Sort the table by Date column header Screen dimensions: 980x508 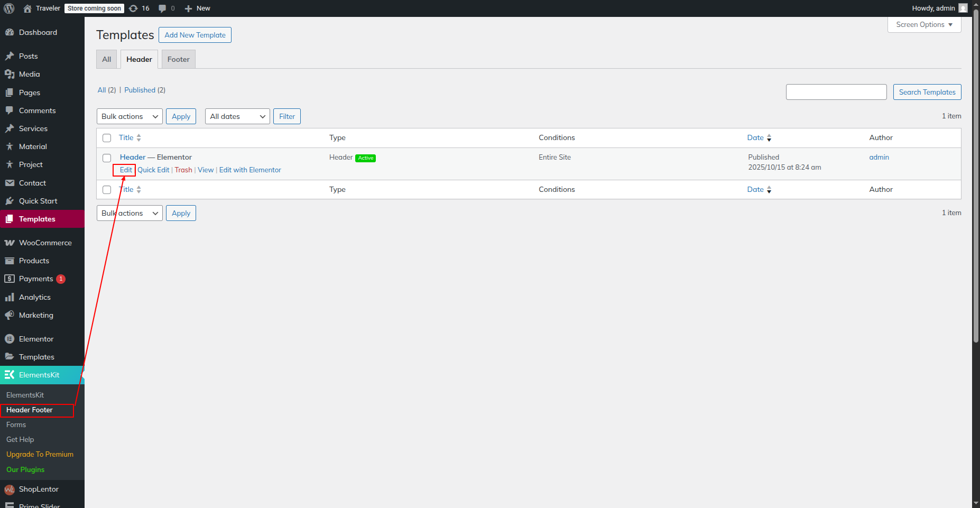[x=755, y=137]
